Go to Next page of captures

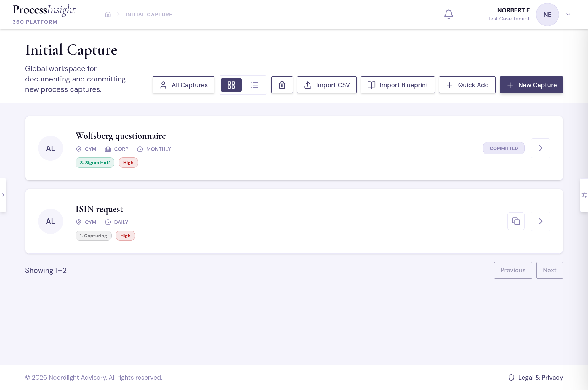[549, 270]
